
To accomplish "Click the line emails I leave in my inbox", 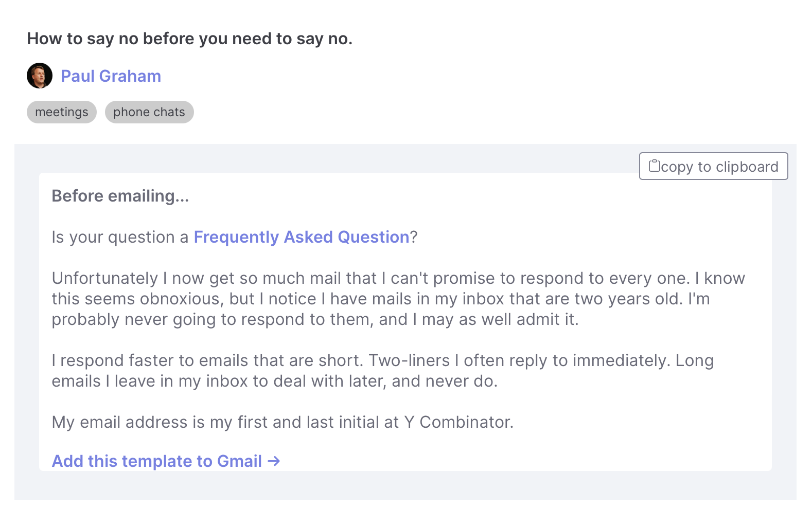I will (x=275, y=381).
